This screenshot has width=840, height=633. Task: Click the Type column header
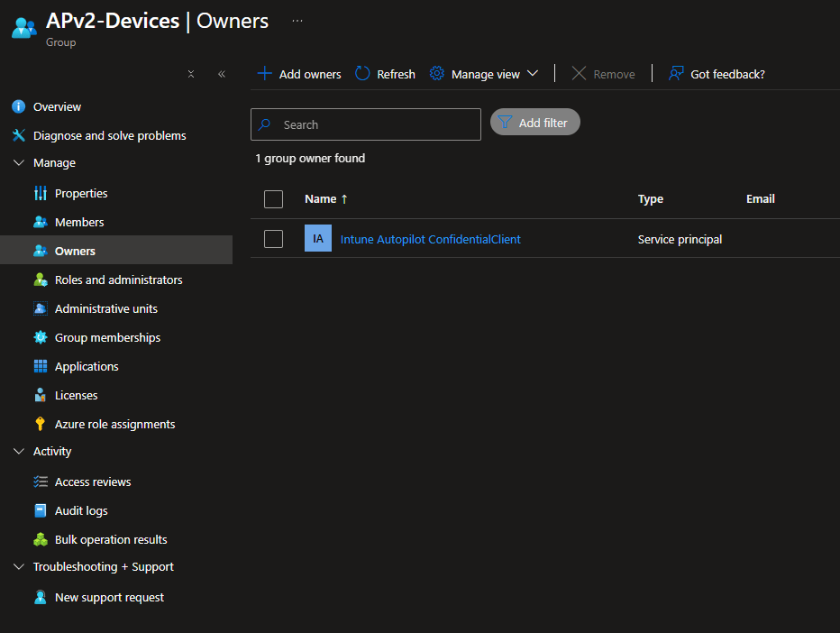point(651,199)
